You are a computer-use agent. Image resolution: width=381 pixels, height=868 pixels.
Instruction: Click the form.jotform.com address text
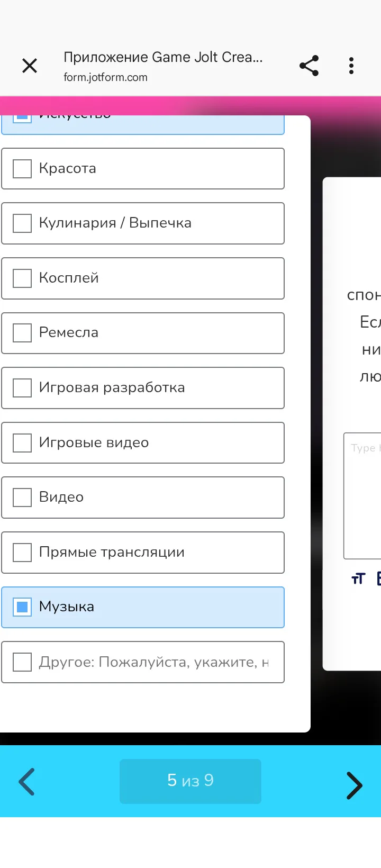point(105,77)
